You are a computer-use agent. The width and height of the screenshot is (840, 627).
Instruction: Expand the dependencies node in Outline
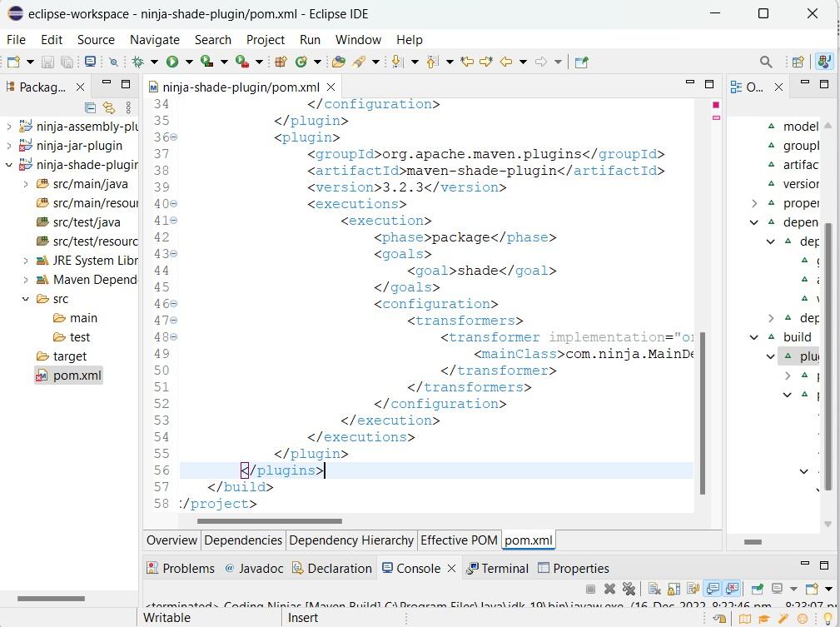tap(754, 222)
